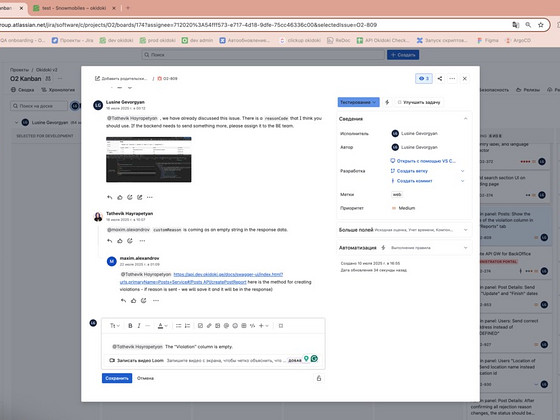Screen dimensions: 560x420
Task: Open more actions menu on issue header
Action: (452, 79)
